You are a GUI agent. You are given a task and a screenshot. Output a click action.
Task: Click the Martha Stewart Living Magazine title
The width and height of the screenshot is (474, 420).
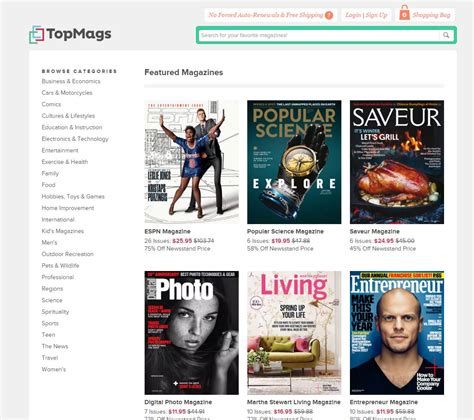coord(294,402)
